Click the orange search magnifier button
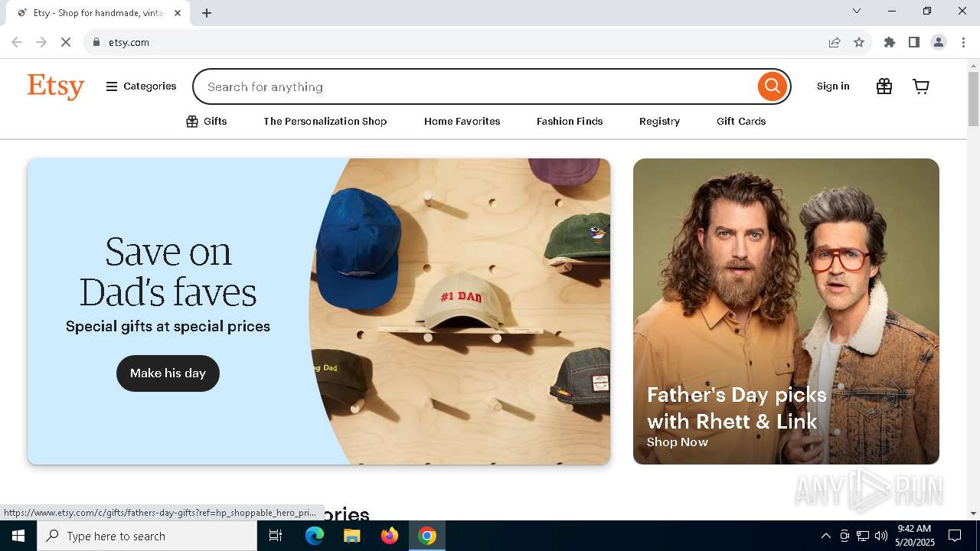This screenshot has height=551, width=980. pos(773,86)
